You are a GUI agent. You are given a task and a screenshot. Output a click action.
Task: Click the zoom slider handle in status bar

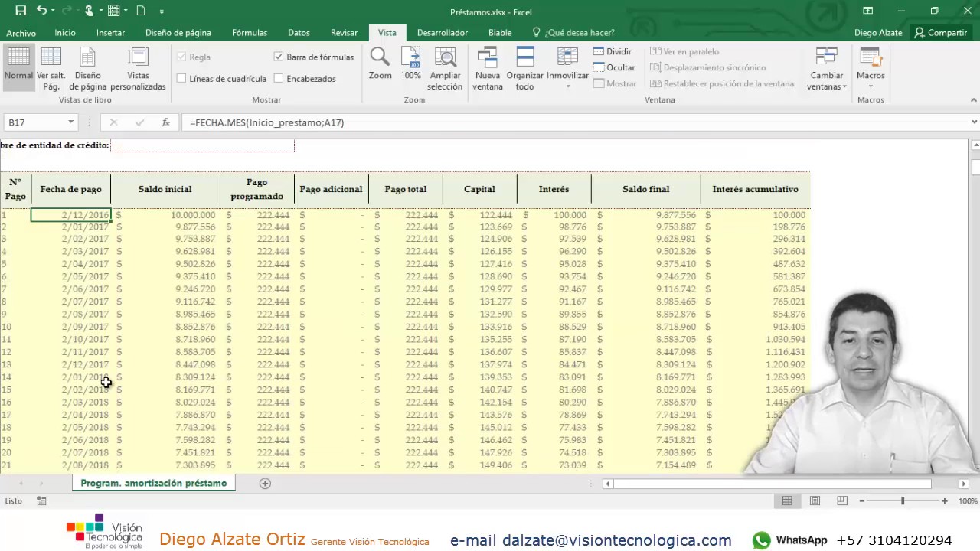click(x=903, y=500)
